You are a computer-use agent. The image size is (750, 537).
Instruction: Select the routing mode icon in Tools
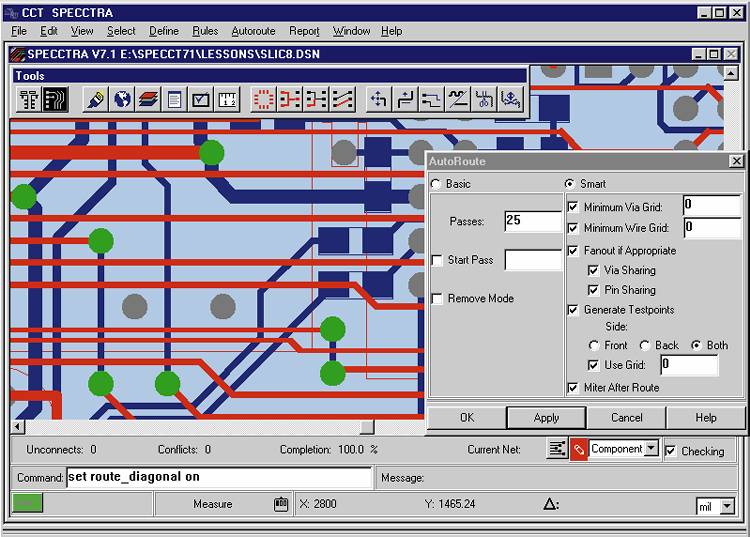click(x=55, y=99)
